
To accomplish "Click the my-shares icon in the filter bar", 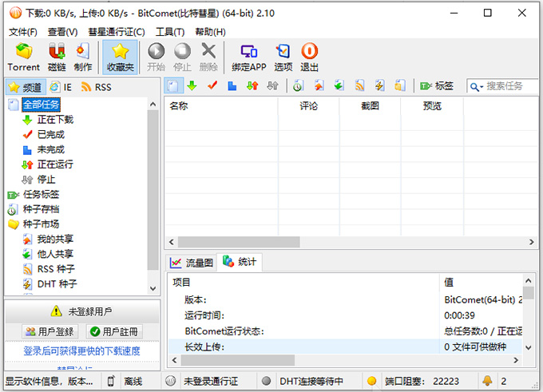I will click(x=319, y=85).
